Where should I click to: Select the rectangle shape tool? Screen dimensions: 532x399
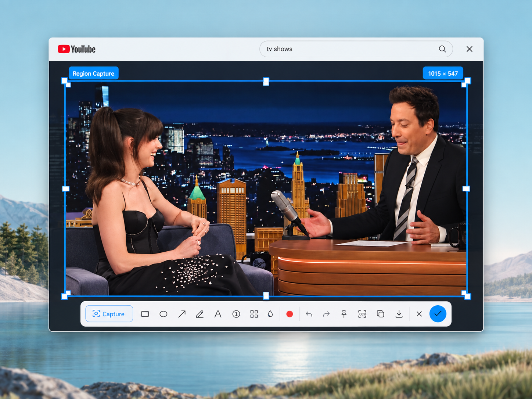145,314
